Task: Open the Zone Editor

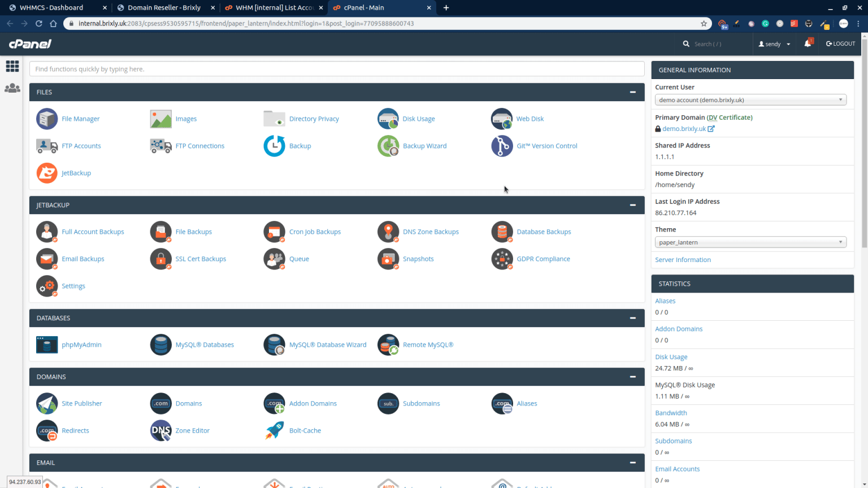Action: 192,430
